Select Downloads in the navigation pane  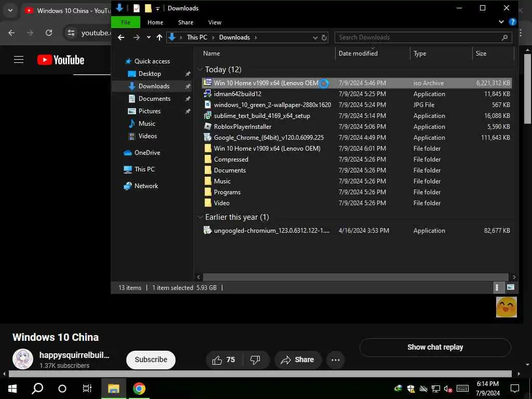point(154,86)
